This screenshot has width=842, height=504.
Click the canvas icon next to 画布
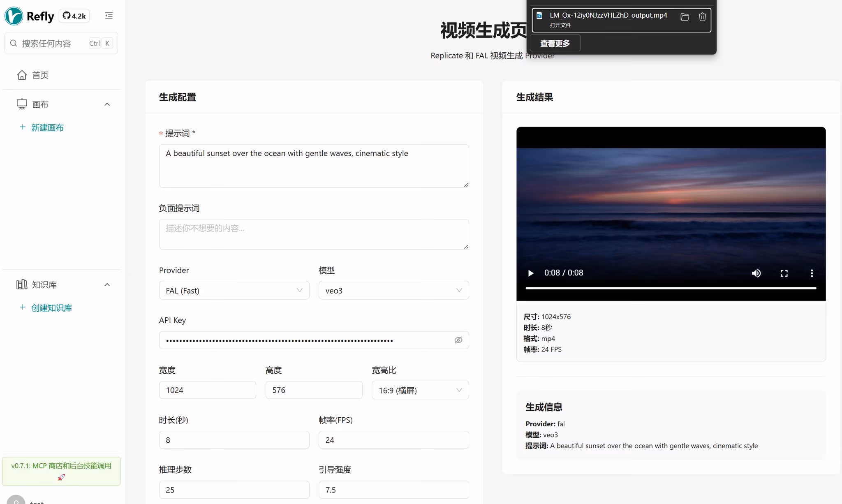[22, 104]
